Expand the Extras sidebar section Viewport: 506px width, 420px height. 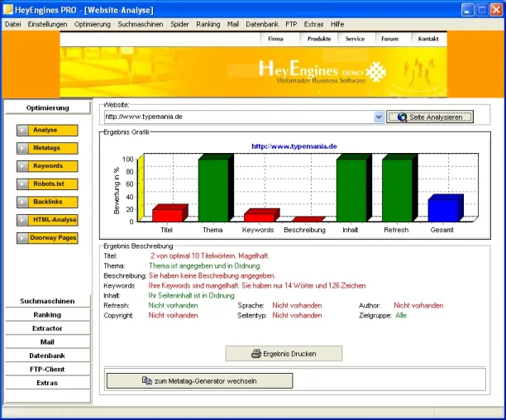47,383
